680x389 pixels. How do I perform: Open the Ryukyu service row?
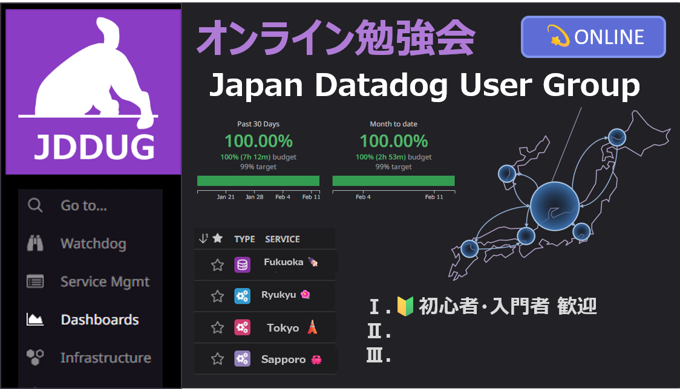(265, 296)
